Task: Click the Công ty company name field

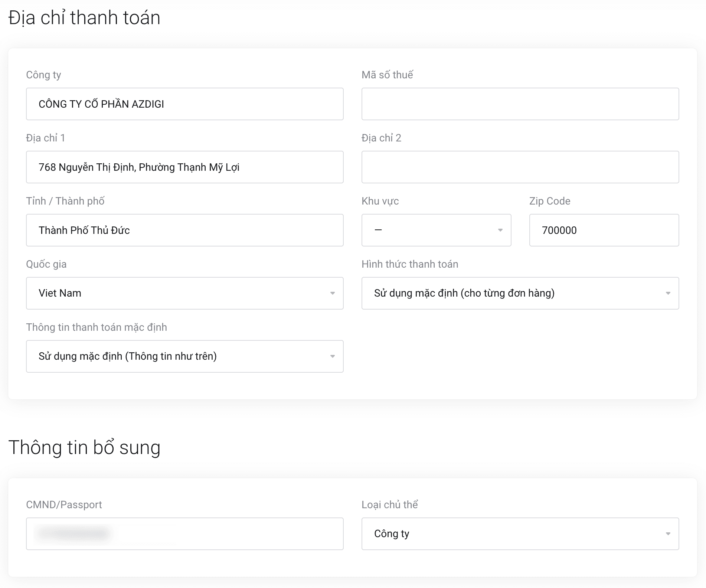Action: coord(184,104)
